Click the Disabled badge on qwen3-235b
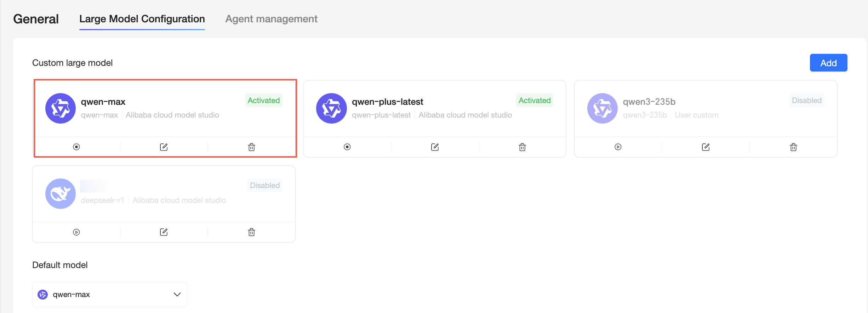This screenshot has width=868, height=313. [x=807, y=101]
